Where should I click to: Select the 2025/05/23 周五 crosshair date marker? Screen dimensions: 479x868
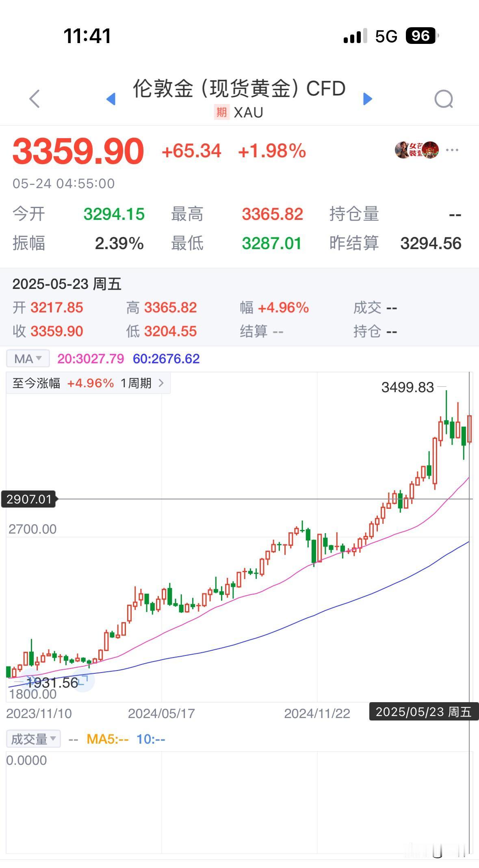click(424, 712)
